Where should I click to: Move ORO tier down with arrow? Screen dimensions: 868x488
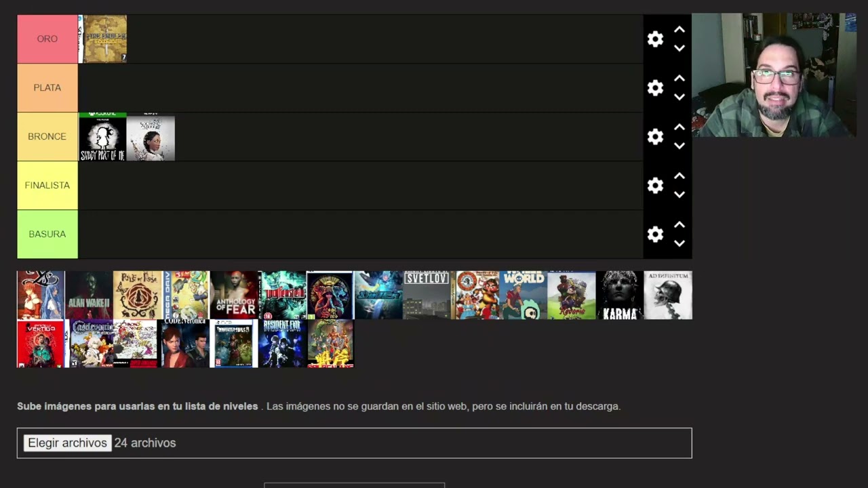[x=679, y=48]
